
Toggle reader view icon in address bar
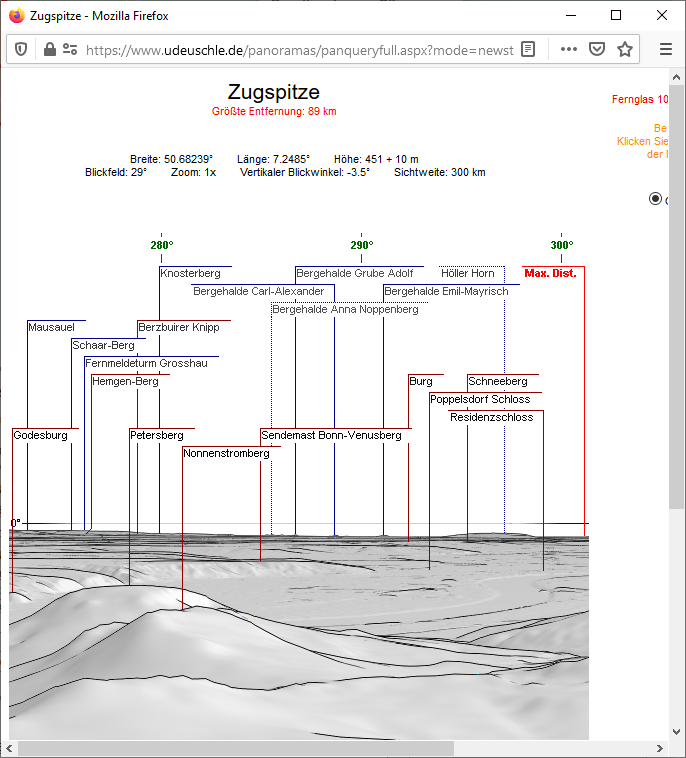[x=528, y=49]
